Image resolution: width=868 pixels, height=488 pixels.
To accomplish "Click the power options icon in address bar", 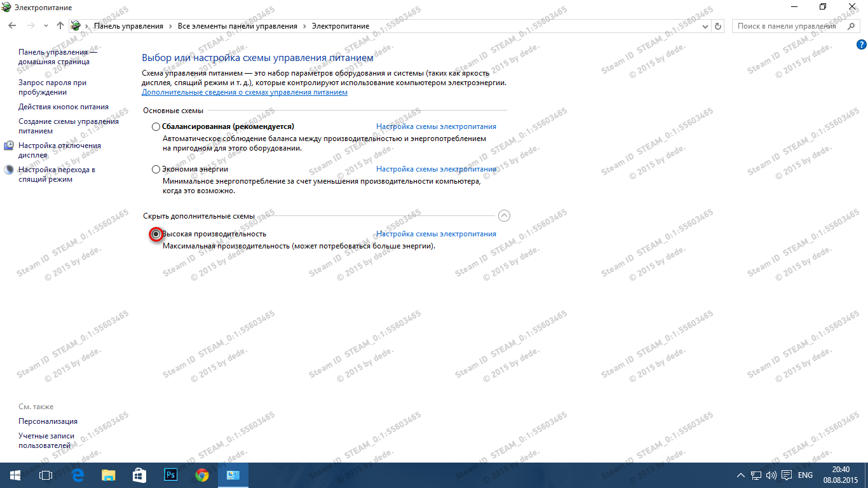I will (76, 26).
